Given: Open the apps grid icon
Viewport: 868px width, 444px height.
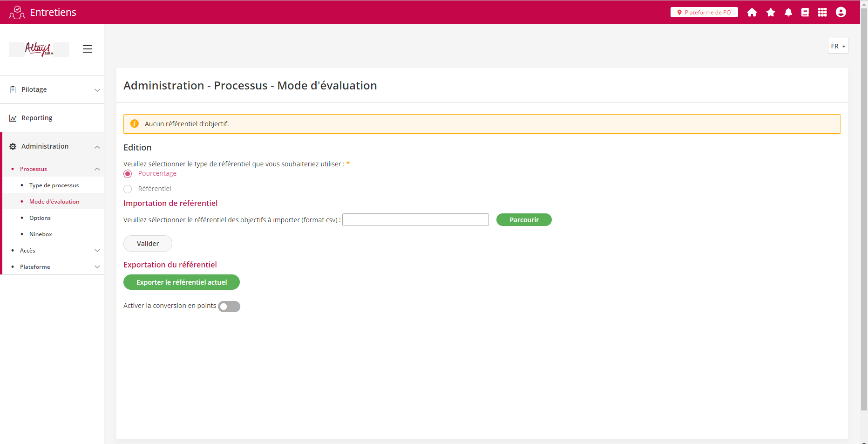Looking at the screenshot, I should (822, 13).
